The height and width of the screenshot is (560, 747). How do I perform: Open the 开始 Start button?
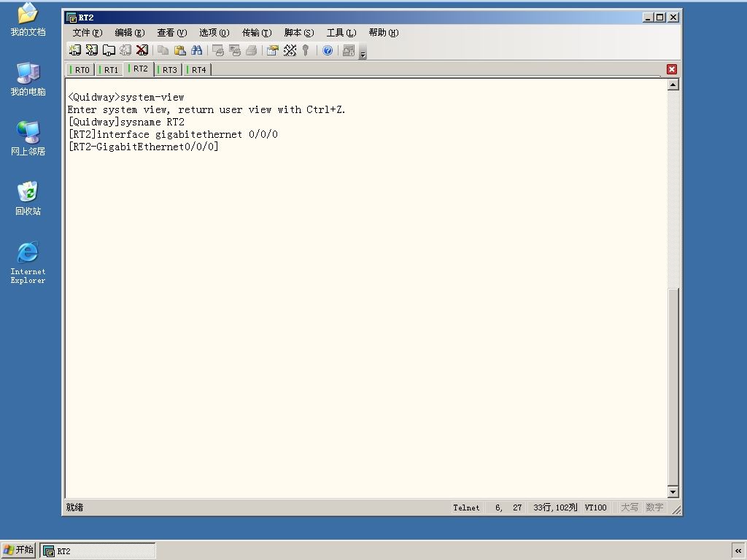pyautogui.click(x=18, y=550)
